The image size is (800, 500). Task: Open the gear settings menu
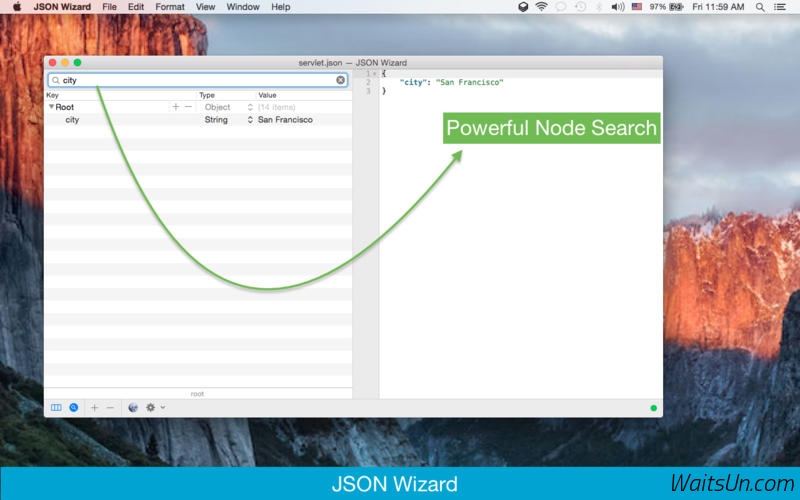(151, 407)
